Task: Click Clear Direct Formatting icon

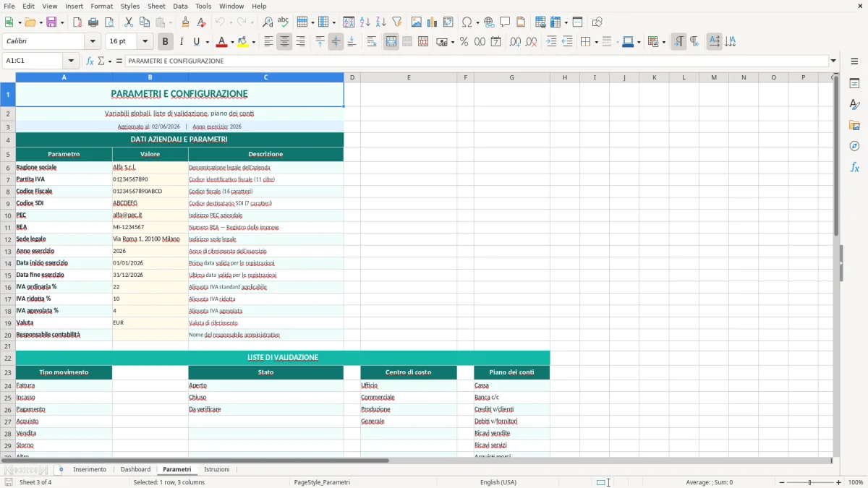Action: 201,22
